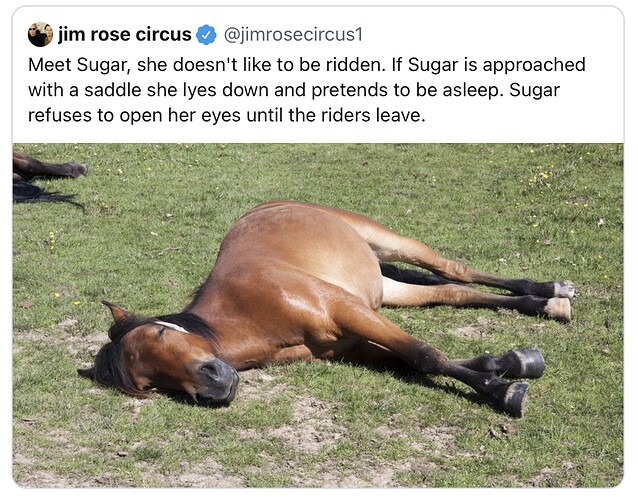Open the sleeping horse photo
This screenshot has height=499, width=638.
coord(318,314)
